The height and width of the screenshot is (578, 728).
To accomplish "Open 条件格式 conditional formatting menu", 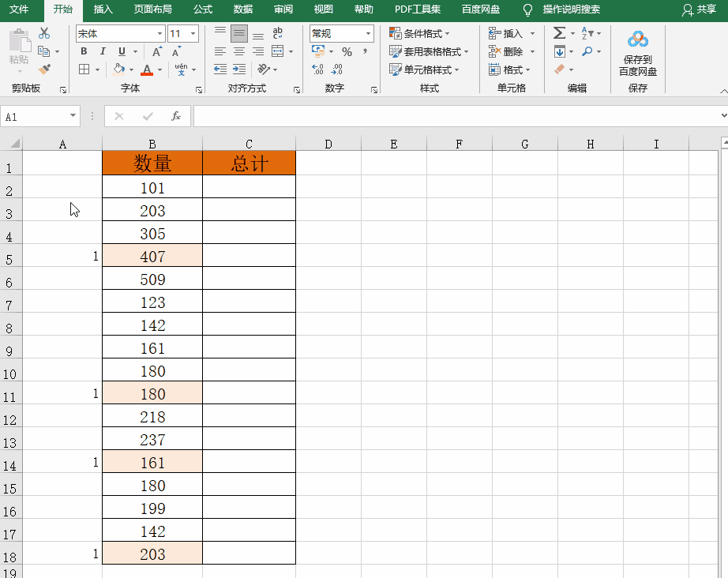I will [x=419, y=33].
